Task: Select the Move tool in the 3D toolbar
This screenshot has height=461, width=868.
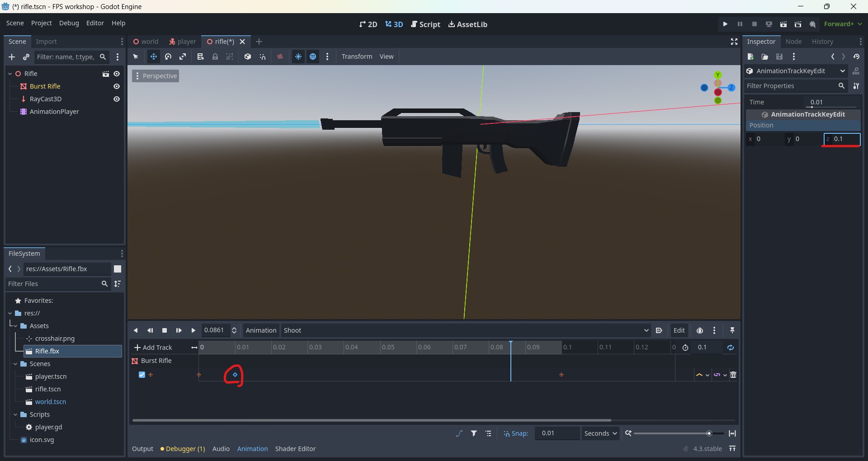Action: tap(154, 56)
